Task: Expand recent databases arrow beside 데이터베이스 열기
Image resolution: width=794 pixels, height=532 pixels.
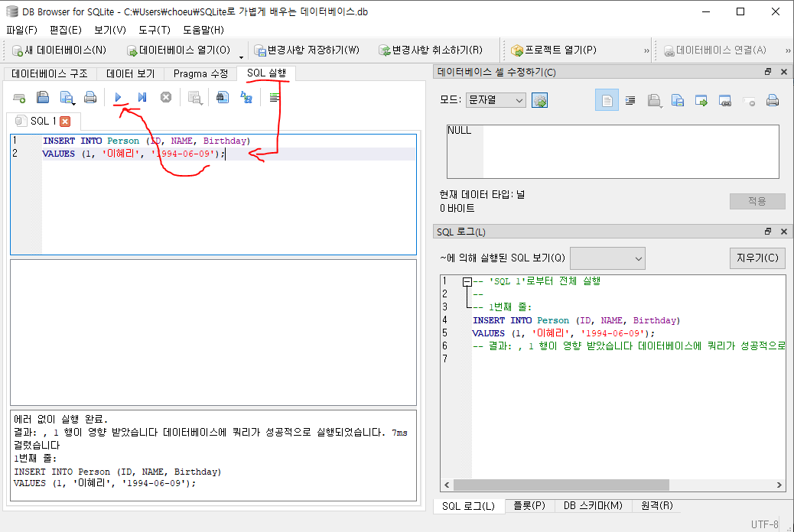Action: [241, 57]
